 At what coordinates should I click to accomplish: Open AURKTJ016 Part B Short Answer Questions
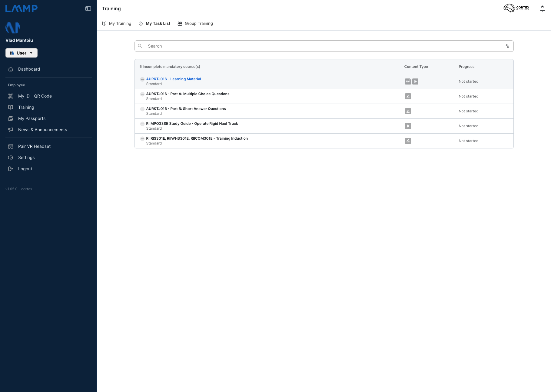(186, 109)
